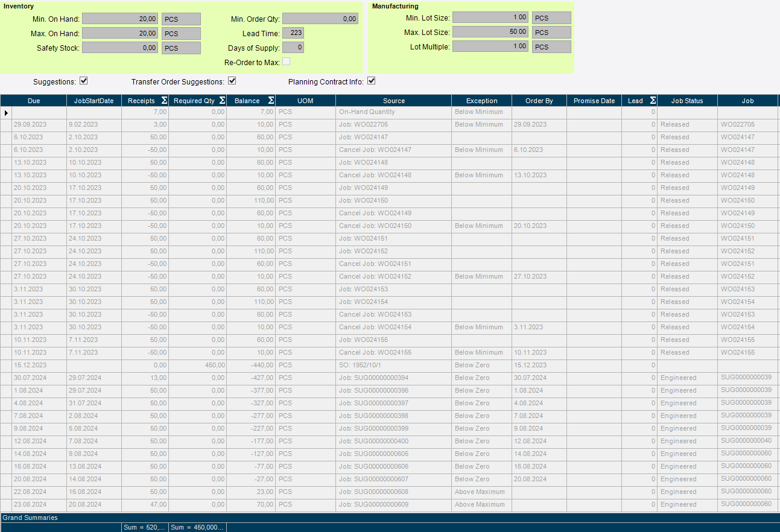This screenshot has height=532, width=780.
Task: Click Engineered status in SUG00000000396 row
Action: [688, 391]
